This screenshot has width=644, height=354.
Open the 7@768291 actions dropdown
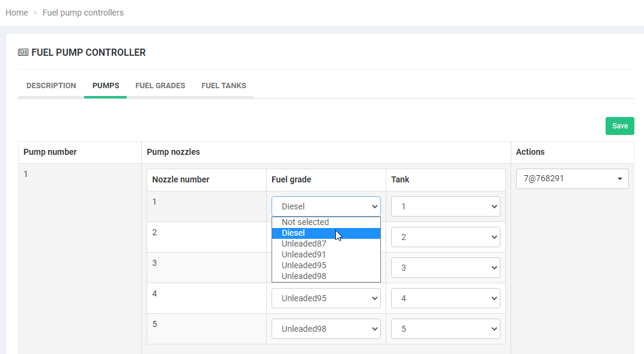pyautogui.click(x=572, y=179)
